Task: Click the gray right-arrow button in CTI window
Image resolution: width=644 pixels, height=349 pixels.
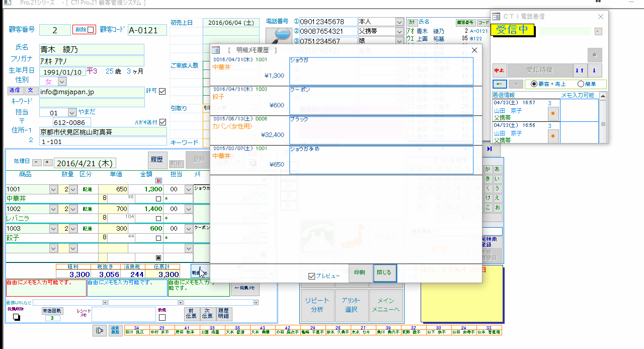Action: pyautogui.click(x=515, y=85)
